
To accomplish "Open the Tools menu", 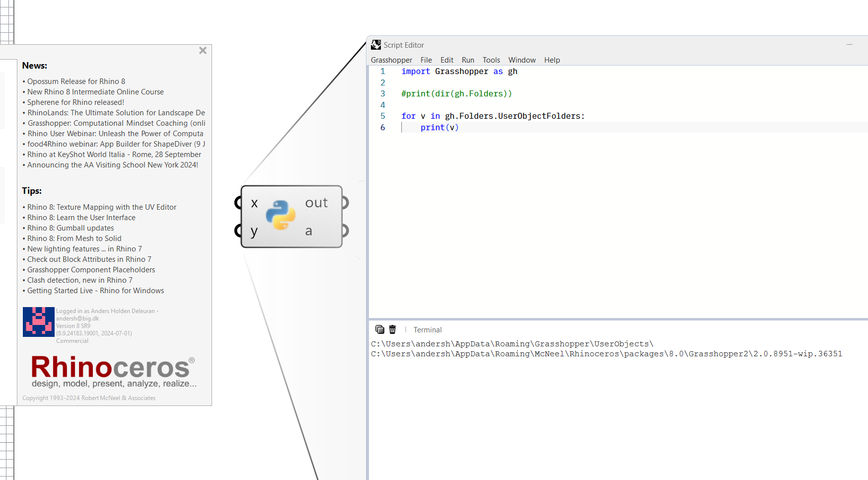I will (x=491, y=60).
